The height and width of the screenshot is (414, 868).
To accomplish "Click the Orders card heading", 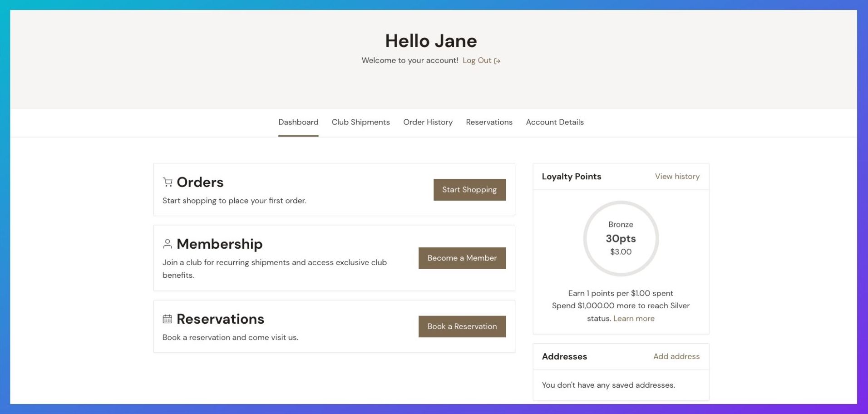I will pyautogui.click(x=200, y=182).
